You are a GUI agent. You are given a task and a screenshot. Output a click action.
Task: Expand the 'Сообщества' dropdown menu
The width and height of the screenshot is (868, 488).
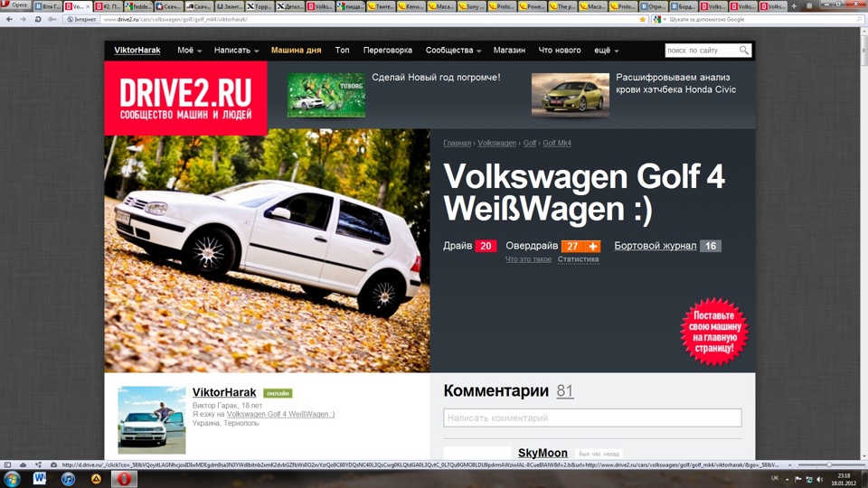[x=453, y=51]
